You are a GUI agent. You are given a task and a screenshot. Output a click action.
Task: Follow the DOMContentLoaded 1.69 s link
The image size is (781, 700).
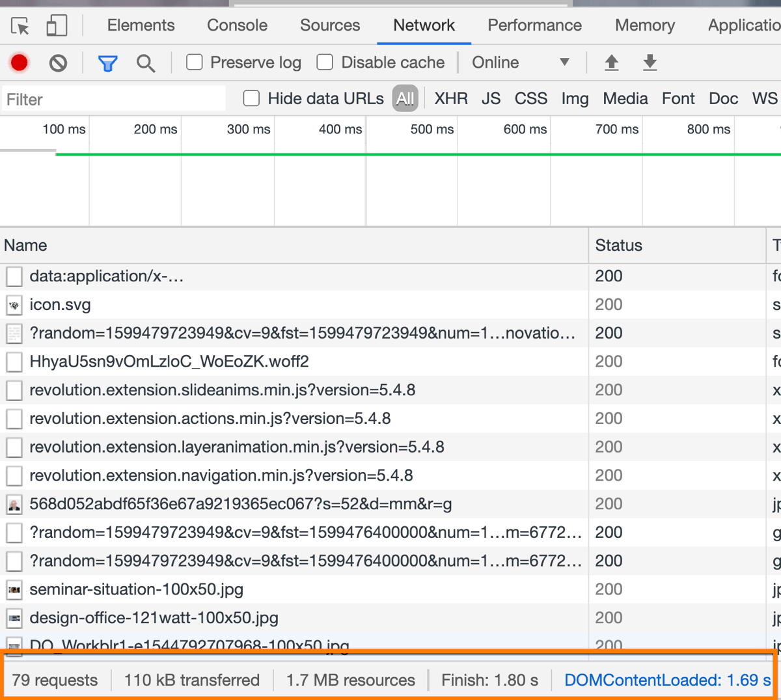[668, 679]
